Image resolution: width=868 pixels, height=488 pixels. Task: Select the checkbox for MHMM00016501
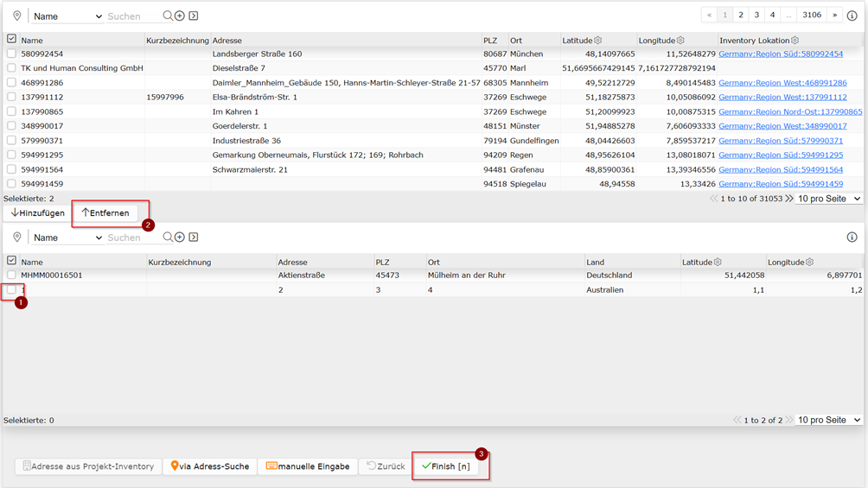(11, 275)
